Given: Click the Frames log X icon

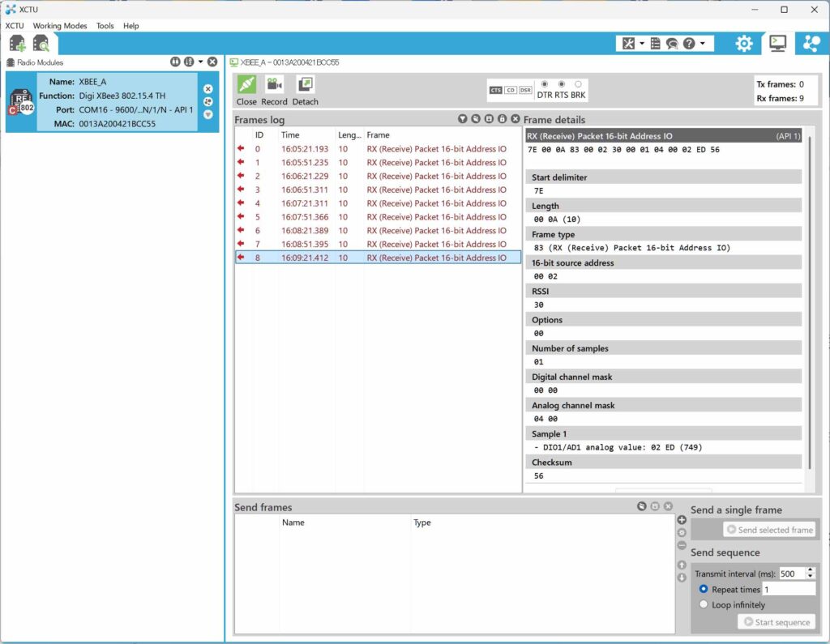Looking at the screenshot, I should tap(515, 119).
